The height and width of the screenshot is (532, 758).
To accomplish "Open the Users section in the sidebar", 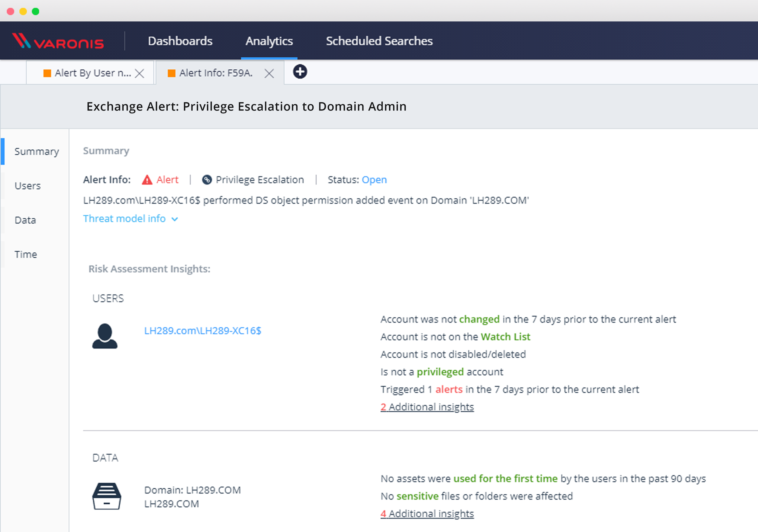I will point(27,185).
